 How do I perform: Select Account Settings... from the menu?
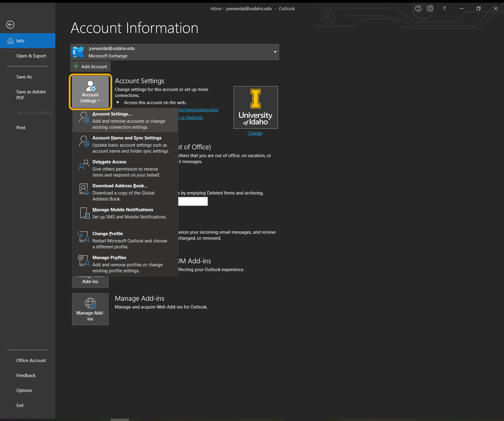[x=112, y=114]
